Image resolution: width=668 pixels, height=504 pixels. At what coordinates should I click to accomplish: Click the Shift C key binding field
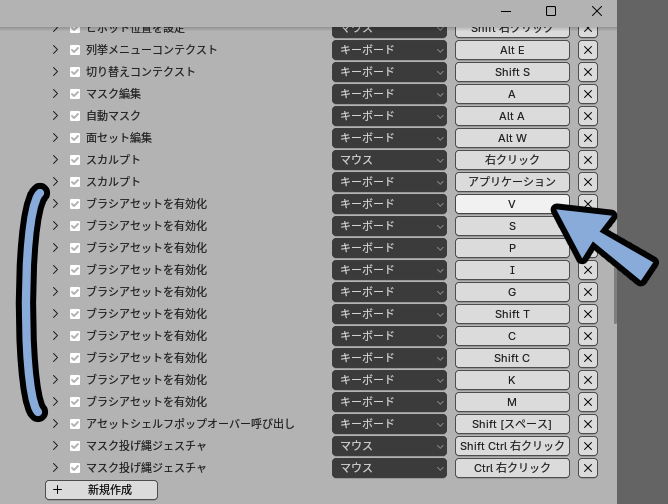(512, 358)
